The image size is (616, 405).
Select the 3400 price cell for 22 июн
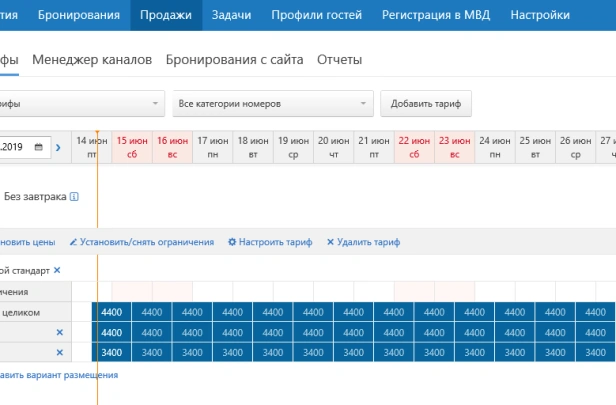tap(434, 352)
